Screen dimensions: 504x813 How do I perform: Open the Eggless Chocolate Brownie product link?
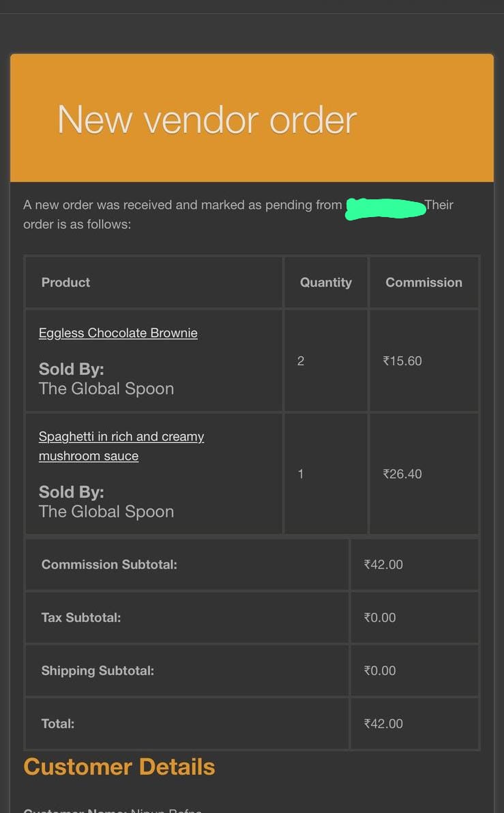tap(118, 333)
